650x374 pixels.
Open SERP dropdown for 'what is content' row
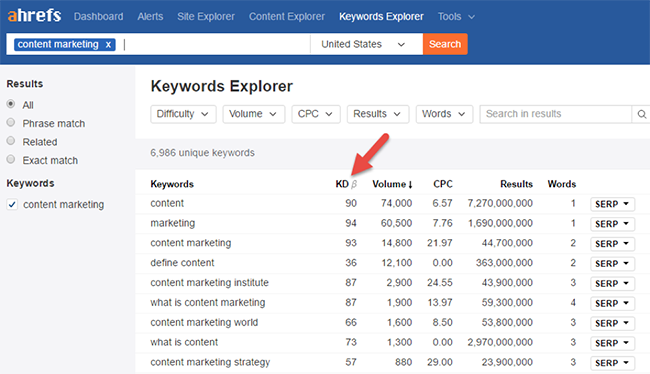pos(612,343)
